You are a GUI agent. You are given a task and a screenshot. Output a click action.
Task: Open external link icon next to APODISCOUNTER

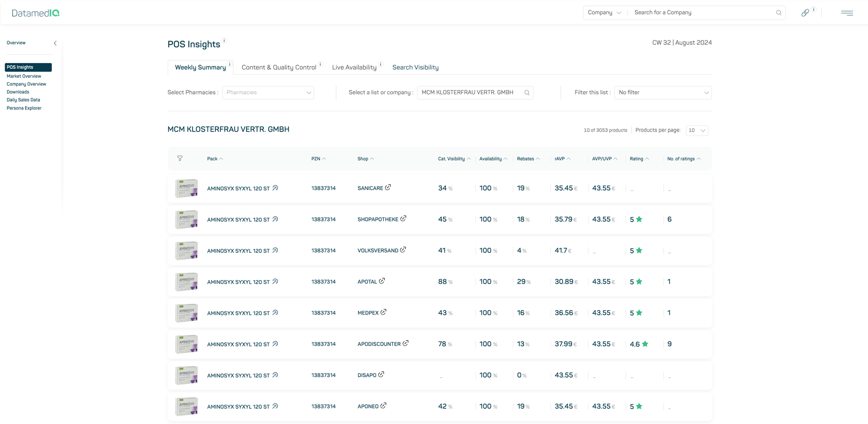click(405, 343)
